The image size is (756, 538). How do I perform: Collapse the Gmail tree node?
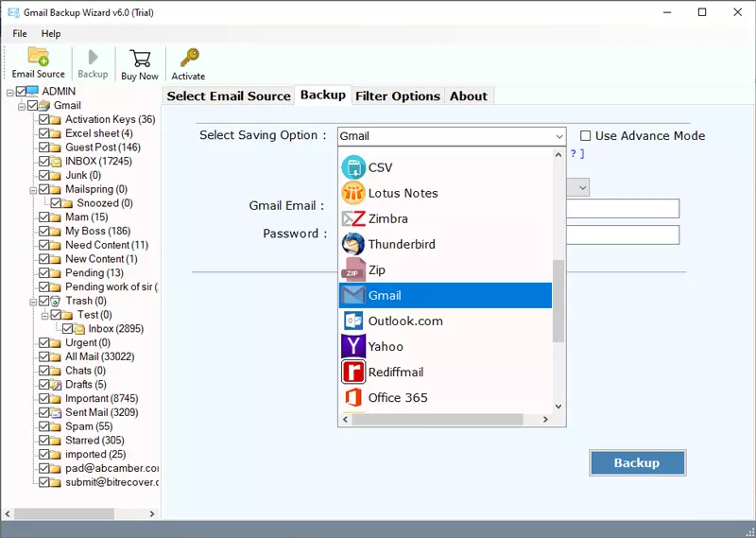coord(21,106)
